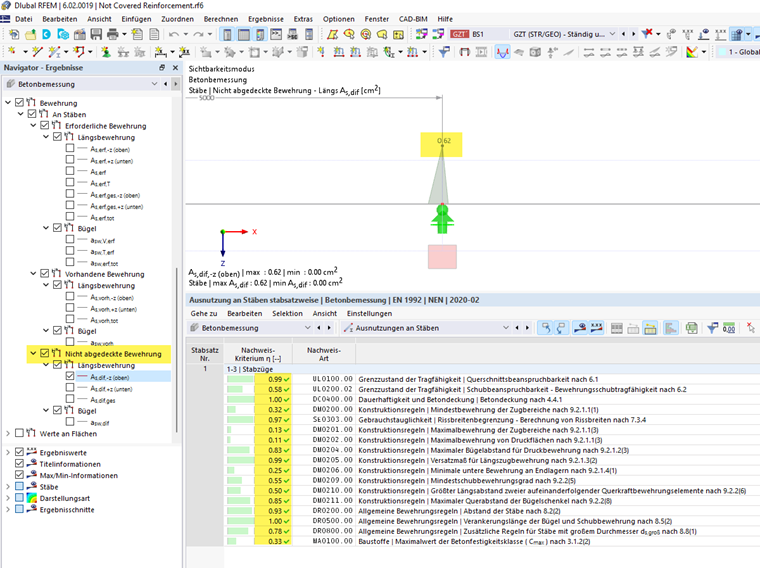Click the new model icon
Image resolution: width=760 pixels, height=568 pixels.
[14, 34]
